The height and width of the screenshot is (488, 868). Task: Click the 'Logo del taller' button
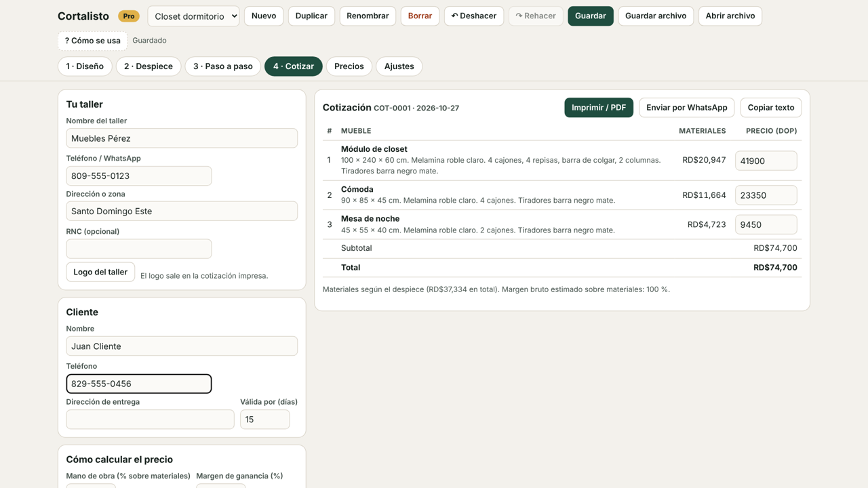point(100,272)
